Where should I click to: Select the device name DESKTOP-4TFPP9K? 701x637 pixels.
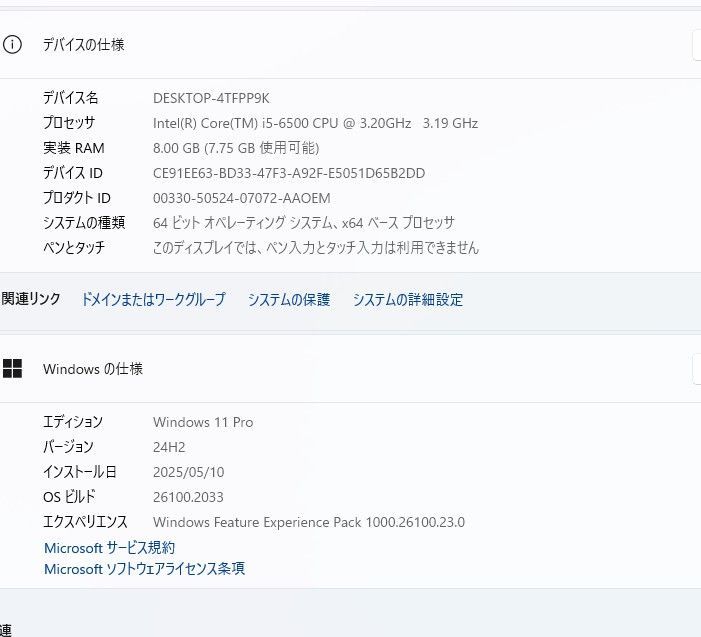[x=211, y=98]
